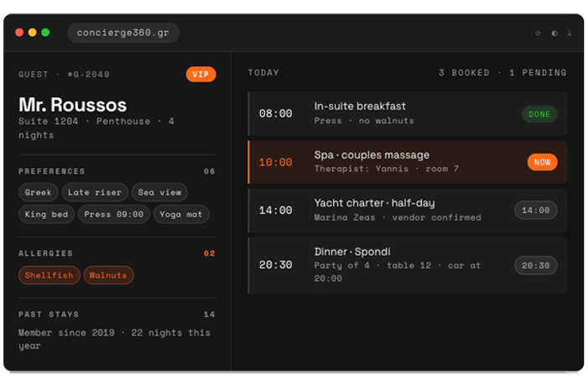The width and height of the screenshot is (588, 386).
Task: Click the allergies count 02
Action: point(209,253)
